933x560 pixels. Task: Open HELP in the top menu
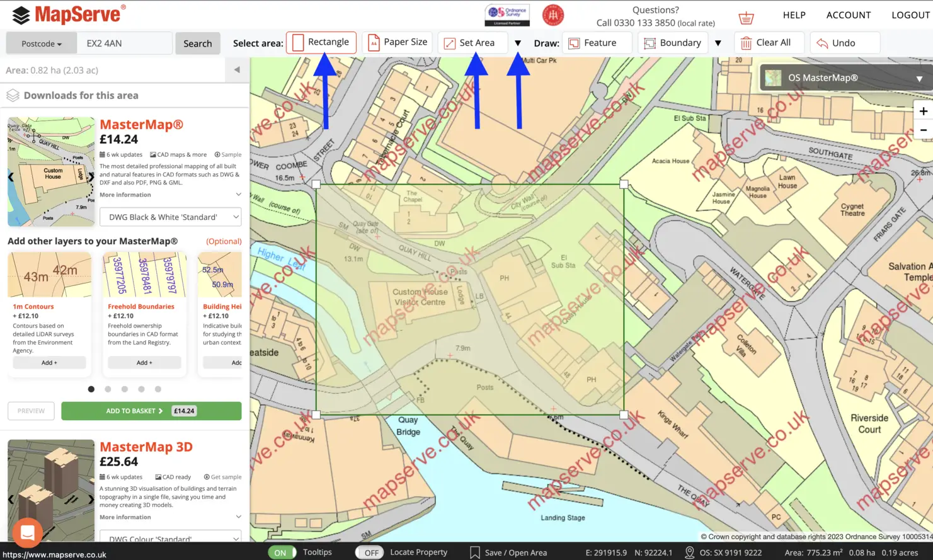click(794, 15)
